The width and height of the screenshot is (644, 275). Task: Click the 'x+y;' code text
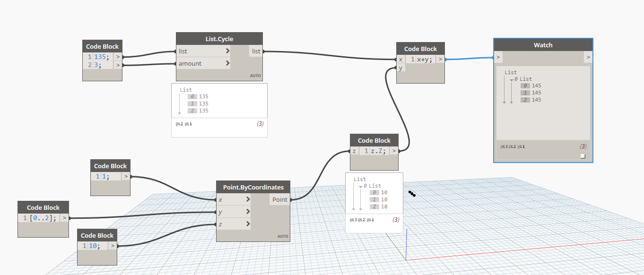point(425,60)
